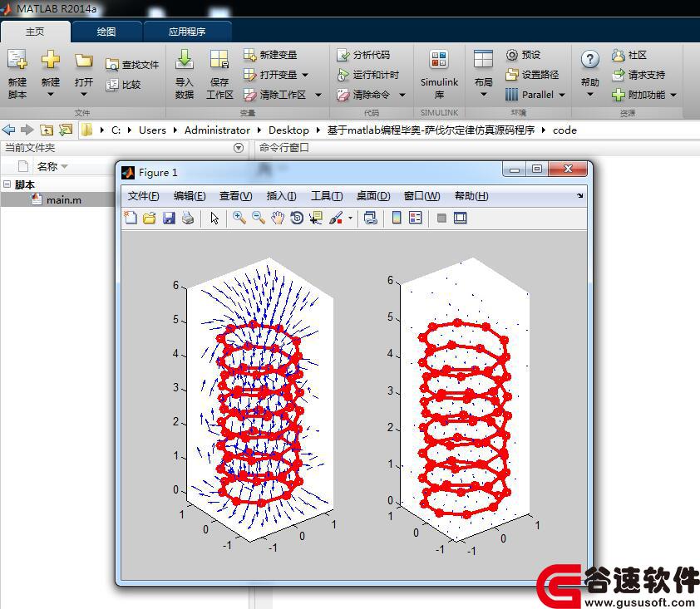Switch to the Home (主页) tab

click(35, 32)
